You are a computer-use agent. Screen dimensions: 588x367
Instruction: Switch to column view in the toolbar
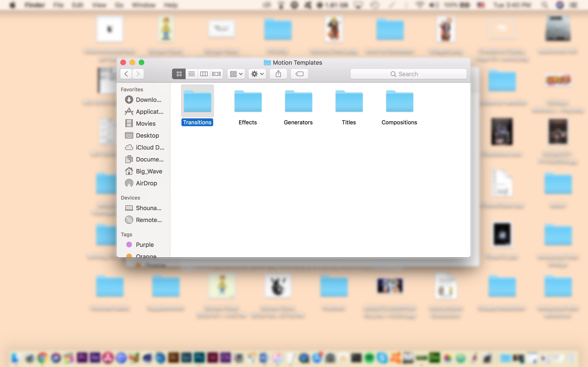(204, 74)
